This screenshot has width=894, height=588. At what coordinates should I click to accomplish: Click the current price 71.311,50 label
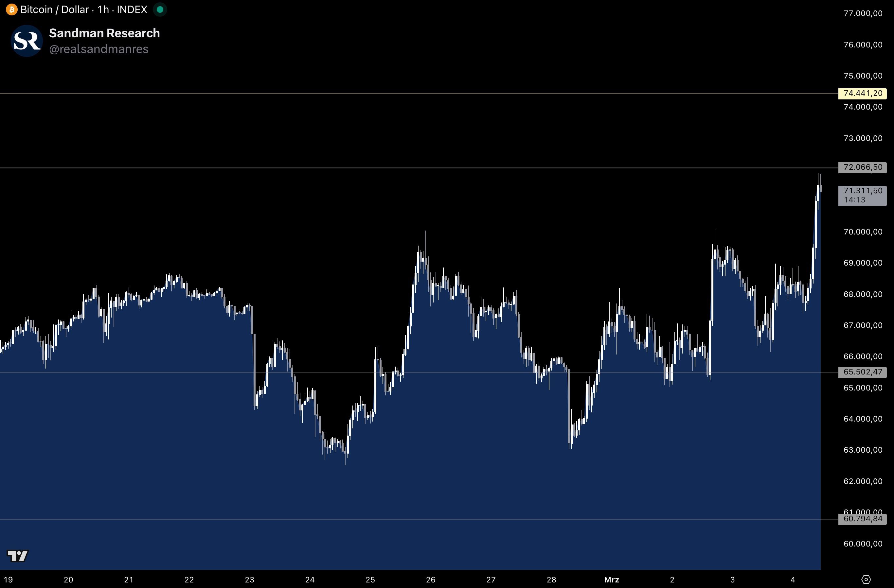click(x=863, y=195)
